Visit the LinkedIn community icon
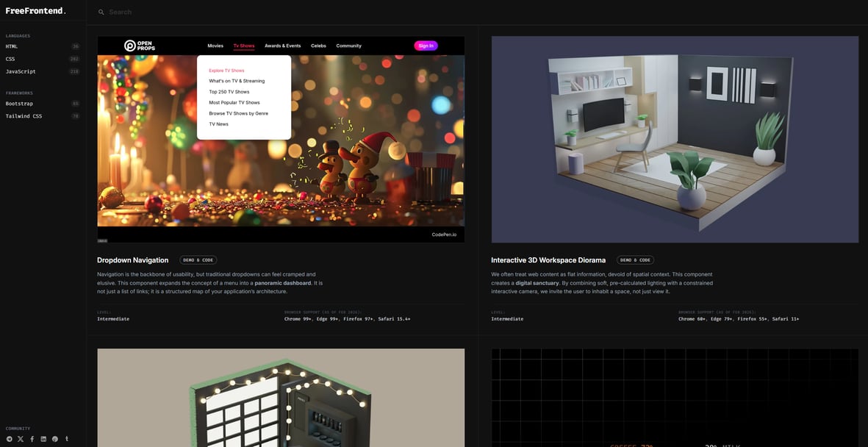The image size is (868, 447). 43,439
